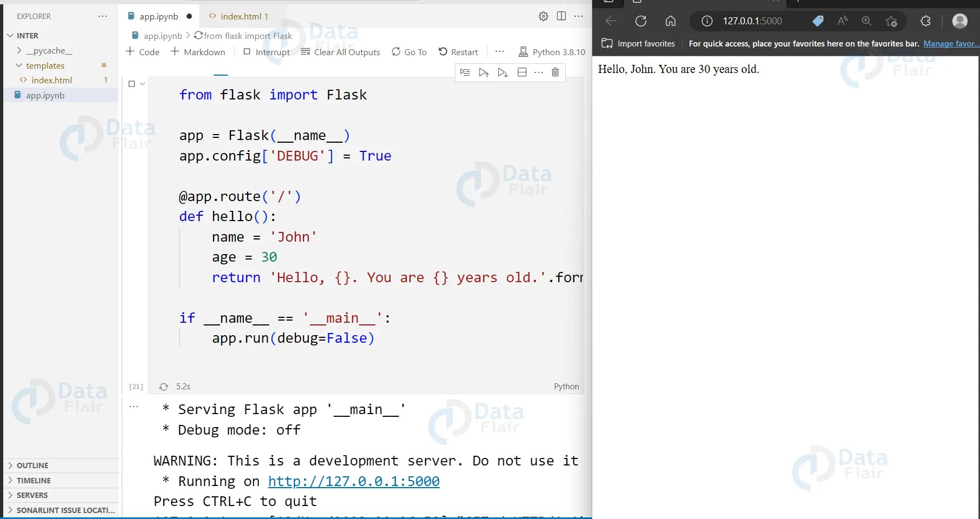The image size is (980, 519).
Task: Collapse the notebook cell using its chevron
Action: tap(142, 84)
